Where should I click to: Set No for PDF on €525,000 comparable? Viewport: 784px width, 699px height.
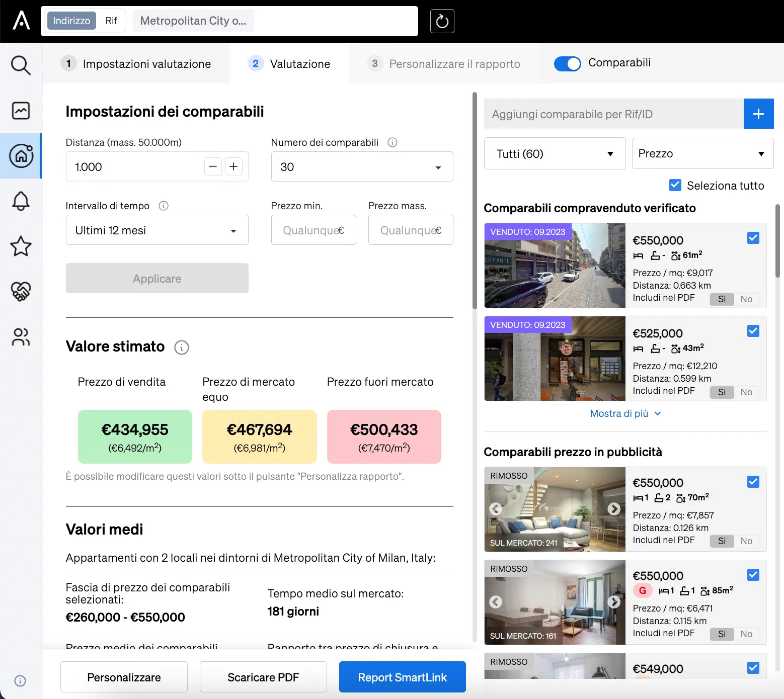coord(746,392)
